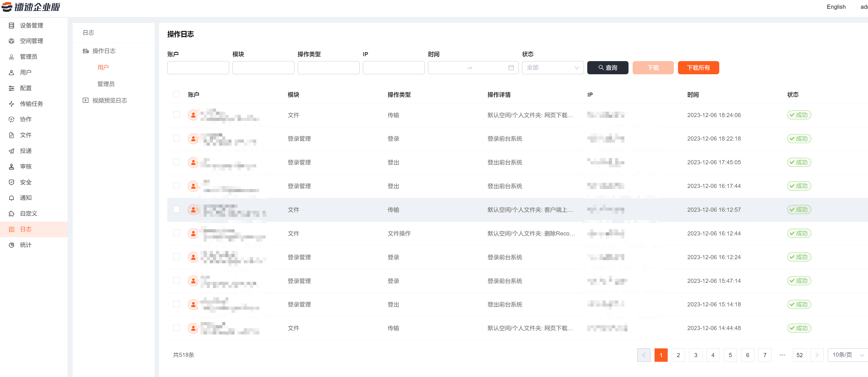868x377 pixels.
Task: Click the 查询 search button
Action: [608, 68]
